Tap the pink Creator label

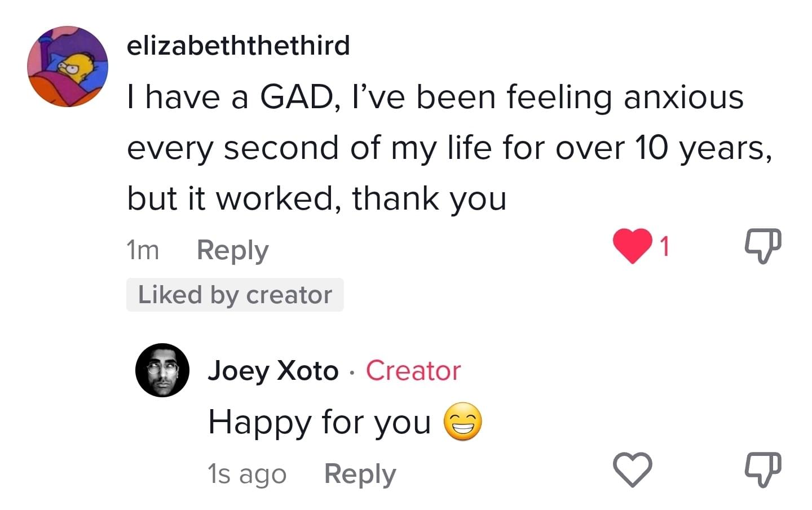point(413,371)
